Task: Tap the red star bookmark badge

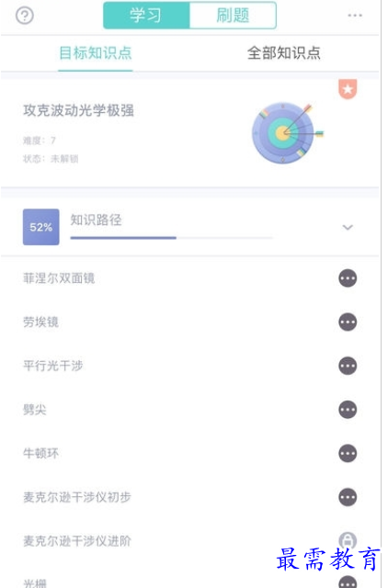Action: point(348,89)
